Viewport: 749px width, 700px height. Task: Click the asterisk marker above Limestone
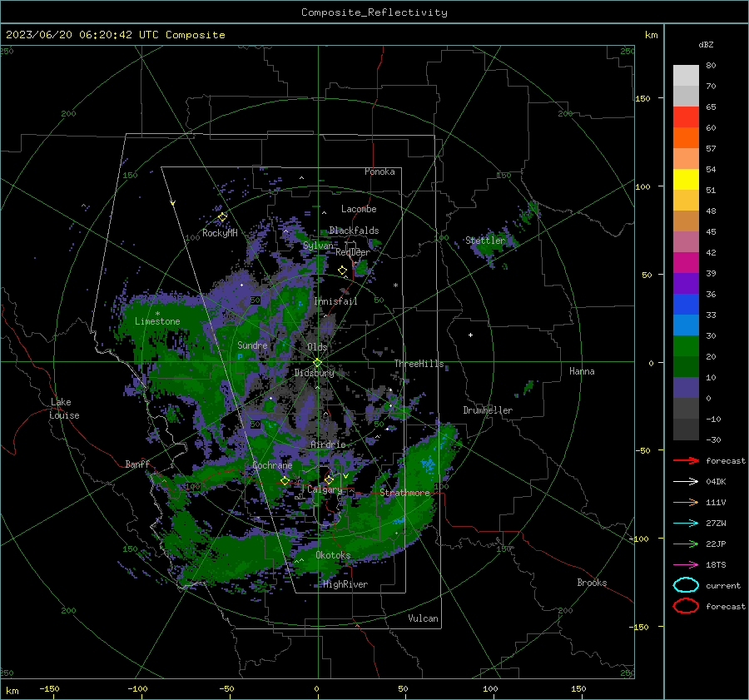point(157,314)
